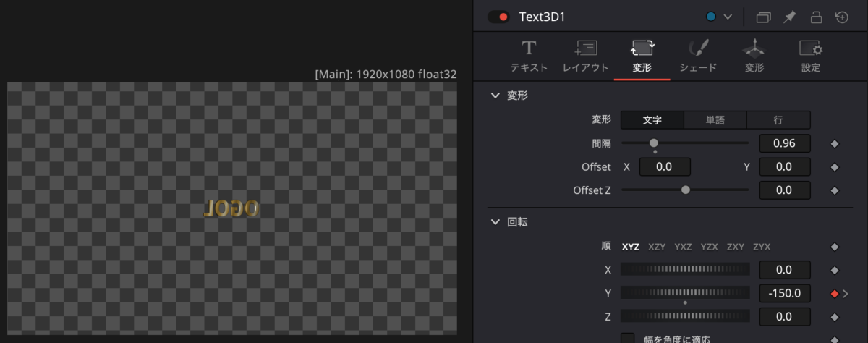Viewport: 868px width, 343px height.
Task: Enable the 幅を角度に適応 checkbox
Action: pos(628,339)
